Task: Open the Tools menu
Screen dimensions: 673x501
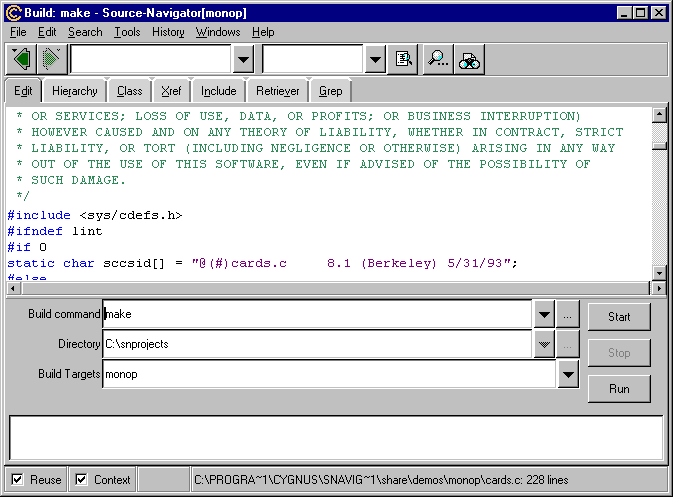Action: pos(127,32)
